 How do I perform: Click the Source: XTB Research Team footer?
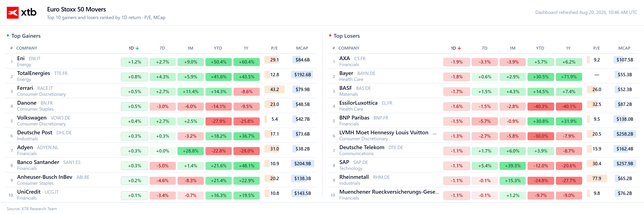[x=32, y=209]
